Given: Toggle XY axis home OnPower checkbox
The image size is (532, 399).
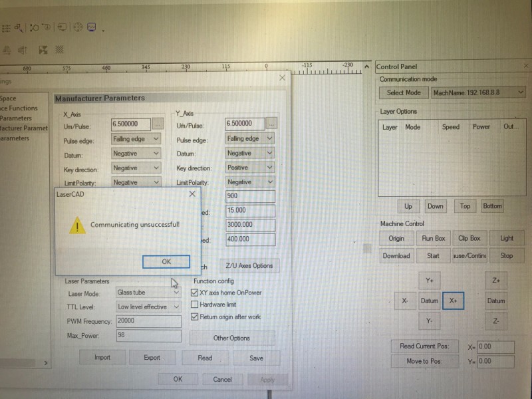Looking at the screenshot, I should 195,293.
